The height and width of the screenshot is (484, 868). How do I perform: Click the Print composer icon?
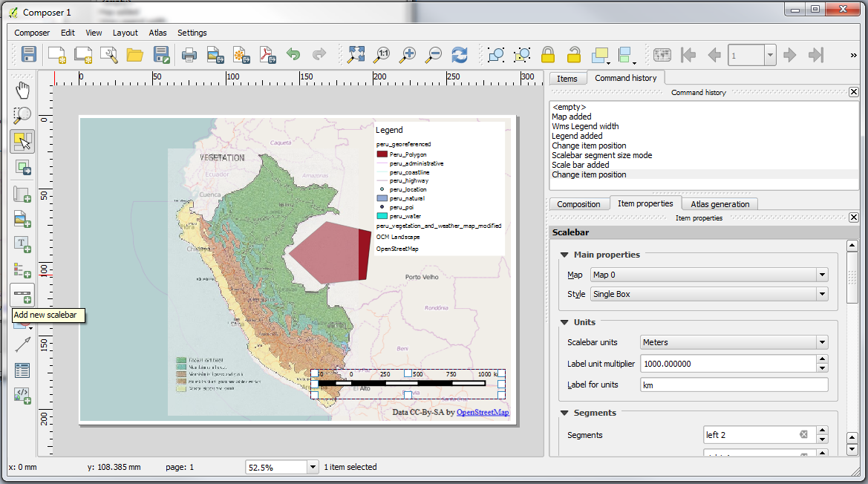pyautogui.click(x=189, y=54)
